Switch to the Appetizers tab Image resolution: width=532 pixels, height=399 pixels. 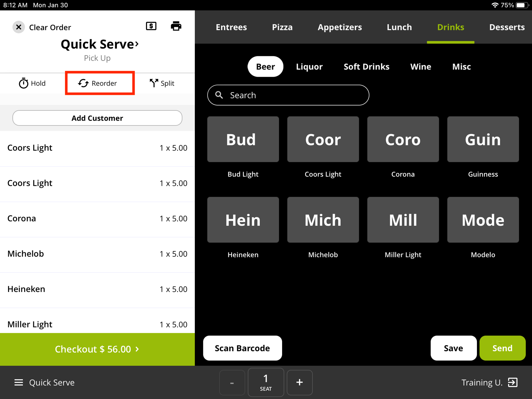(339, 27)
